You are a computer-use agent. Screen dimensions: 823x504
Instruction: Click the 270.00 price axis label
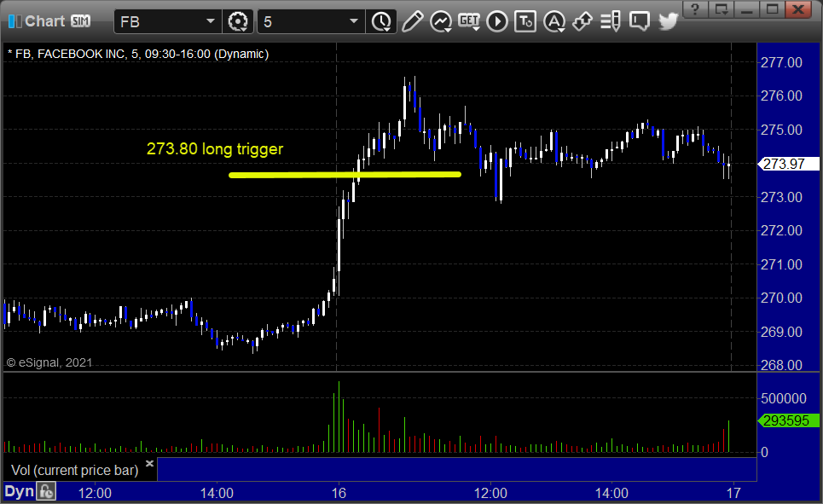pos(781,298)
